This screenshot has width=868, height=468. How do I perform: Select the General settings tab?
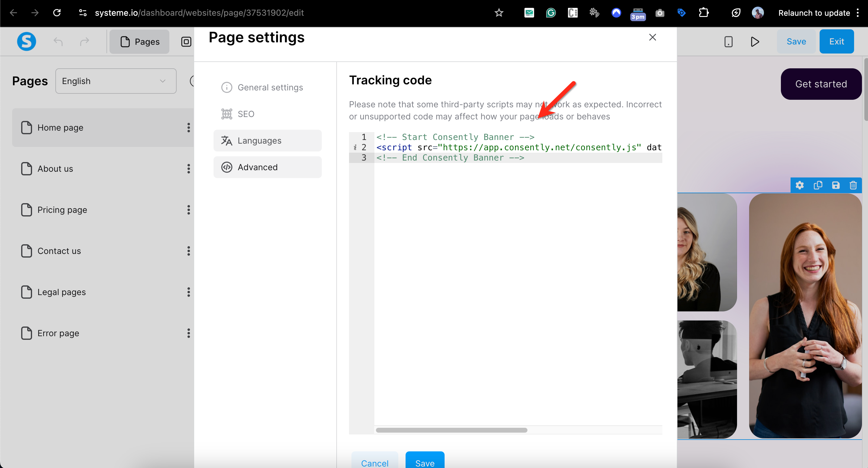pyautogui.click(x=270, y=88)
